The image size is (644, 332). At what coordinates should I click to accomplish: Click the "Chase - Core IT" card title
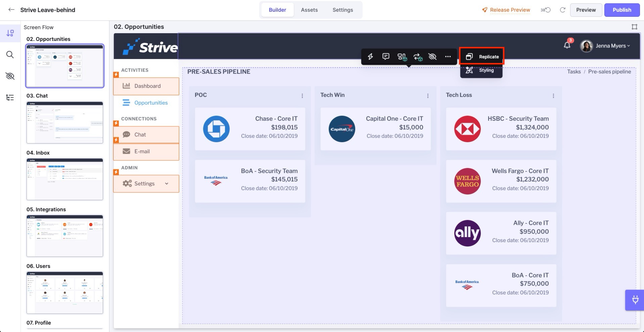(x=276, y=119)
